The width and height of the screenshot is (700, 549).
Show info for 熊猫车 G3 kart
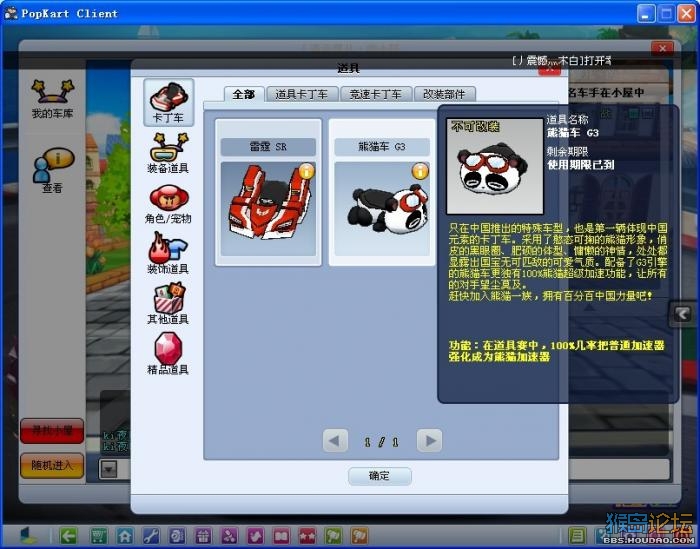[x=421, y=171]
